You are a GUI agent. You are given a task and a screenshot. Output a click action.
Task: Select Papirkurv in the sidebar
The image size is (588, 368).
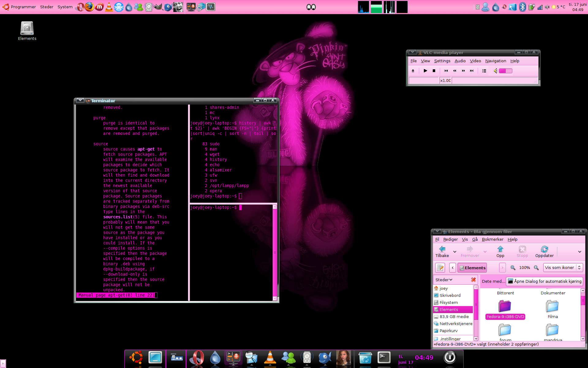(x=453, y=331)
